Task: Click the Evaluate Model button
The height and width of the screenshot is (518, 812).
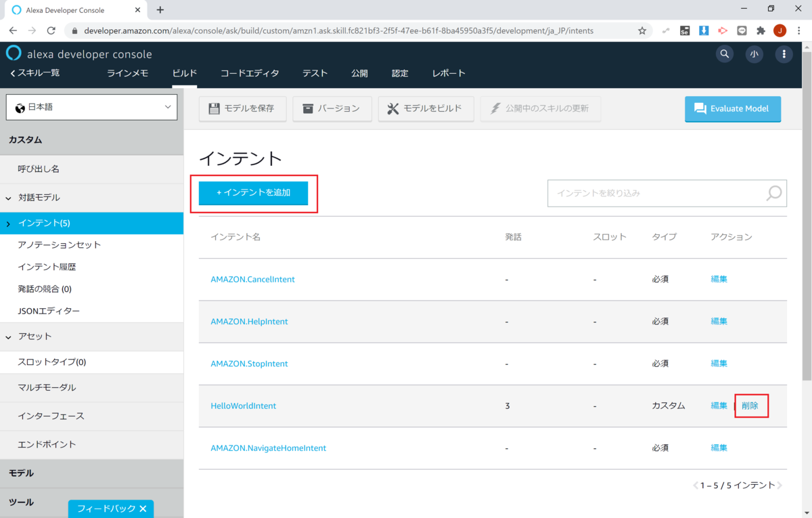Action: click(x=733, y=108)
